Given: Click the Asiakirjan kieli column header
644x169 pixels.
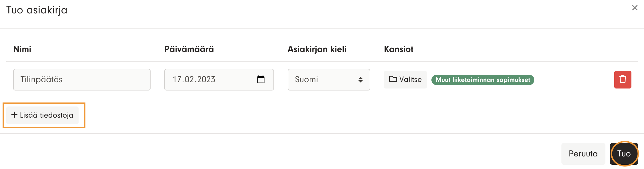Looking at the screenshot, I should tap(317, 49).
